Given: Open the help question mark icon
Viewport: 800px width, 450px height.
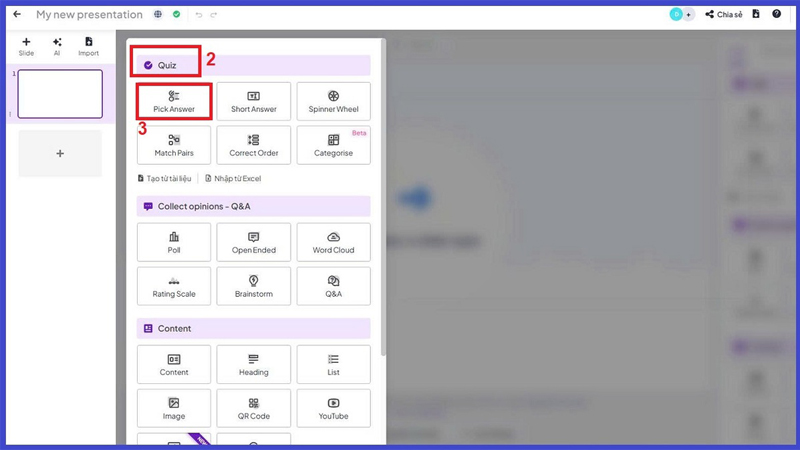Looking at the screenshot, I should pyautogui.click(x=776, y=14).
